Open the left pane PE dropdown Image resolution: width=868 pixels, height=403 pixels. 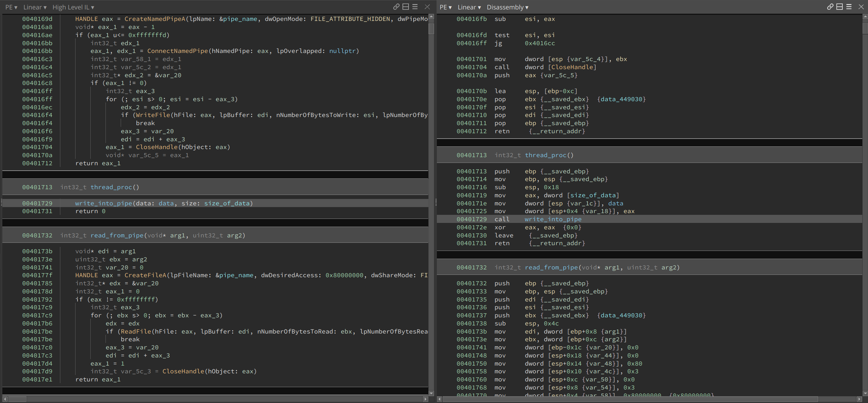[11, 7]
